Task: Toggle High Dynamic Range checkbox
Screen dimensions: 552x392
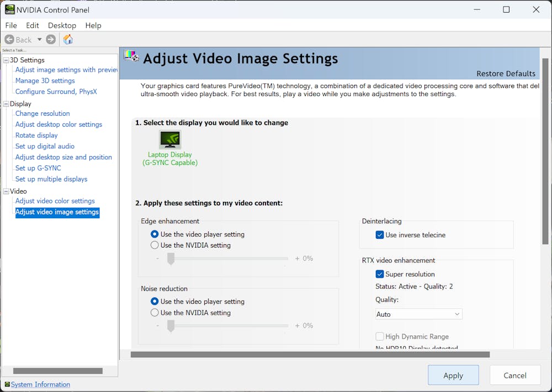Action: click(x=380, y=336)
